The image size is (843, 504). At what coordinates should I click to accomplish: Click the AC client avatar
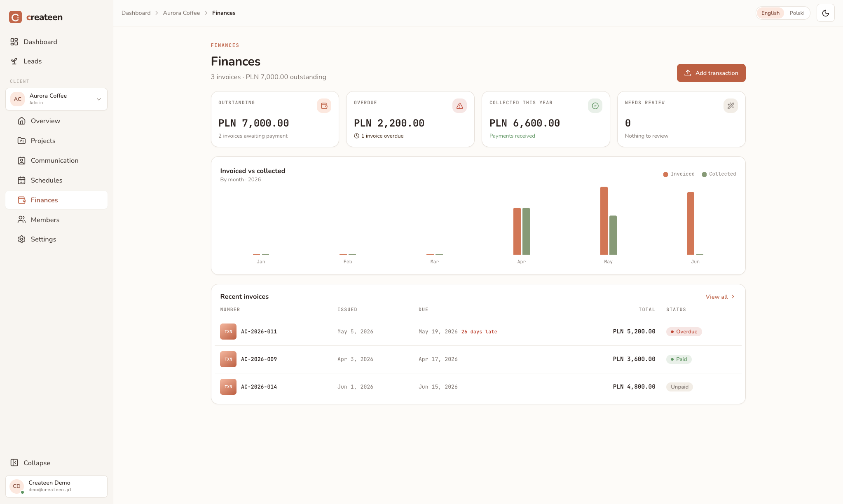[17, 99]
